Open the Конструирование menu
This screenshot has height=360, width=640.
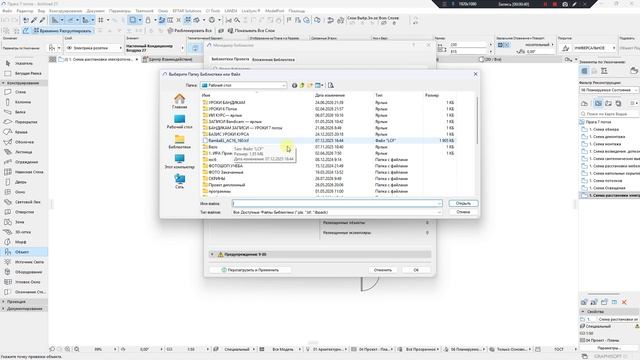click(65, 11)
